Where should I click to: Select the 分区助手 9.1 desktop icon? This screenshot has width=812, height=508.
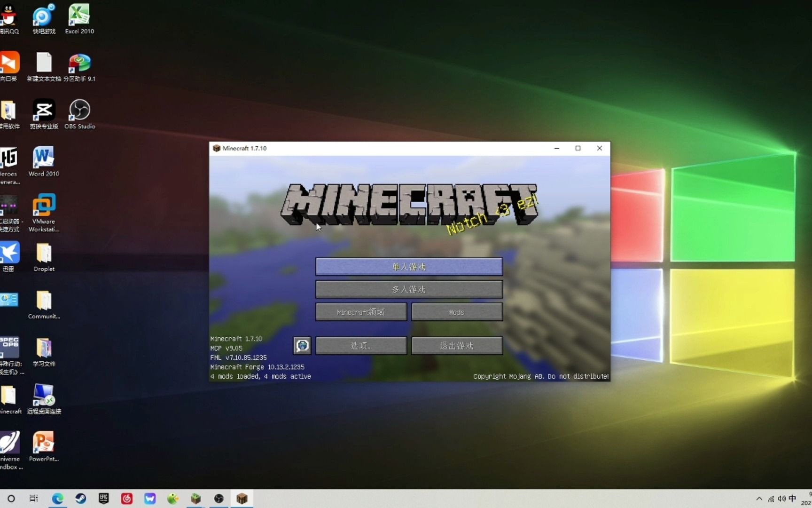[79, 67]
